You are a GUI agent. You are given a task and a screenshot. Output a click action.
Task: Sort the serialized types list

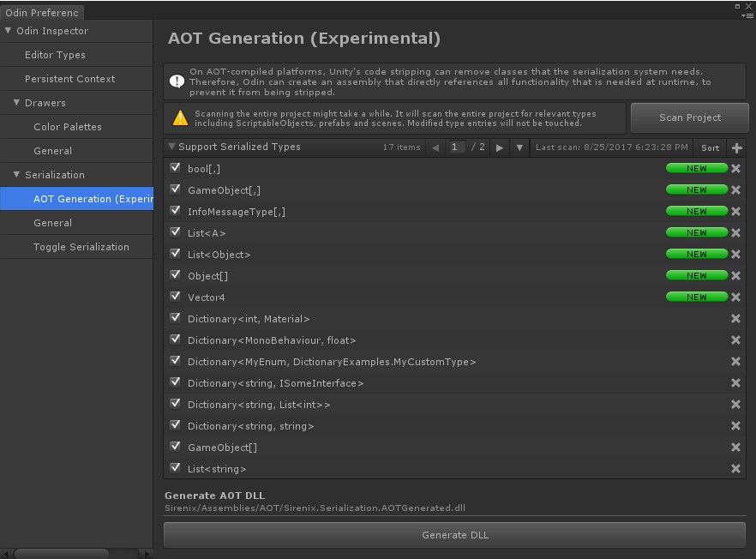[x=711, y=148]
